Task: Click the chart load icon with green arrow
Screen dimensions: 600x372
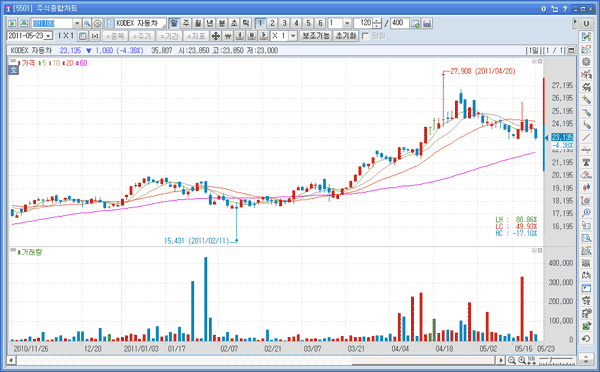Action: pos(415,23)
